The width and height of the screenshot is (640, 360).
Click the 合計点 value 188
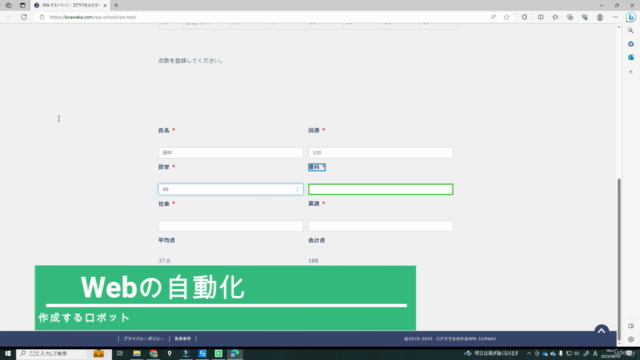313,260
